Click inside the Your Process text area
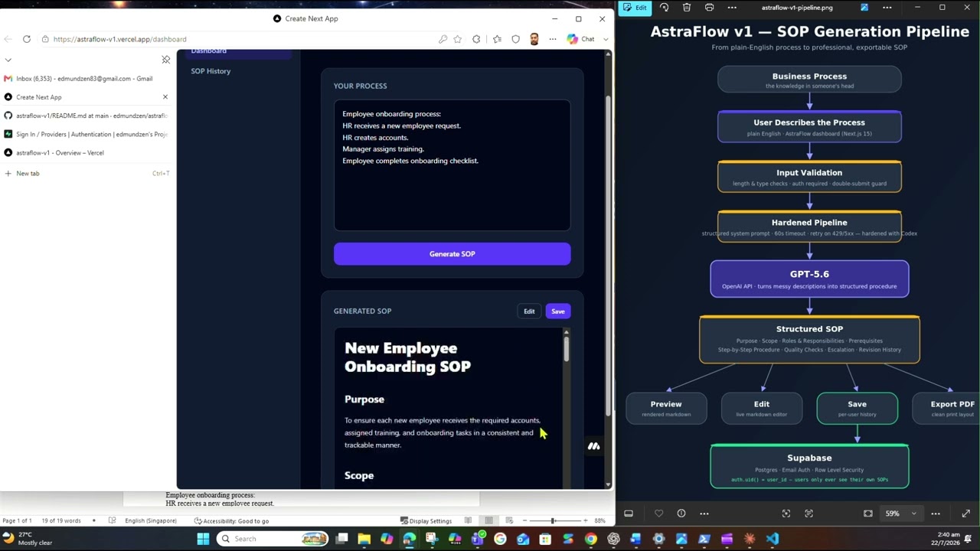Screen dimensions: 980x551 point(452,165)
